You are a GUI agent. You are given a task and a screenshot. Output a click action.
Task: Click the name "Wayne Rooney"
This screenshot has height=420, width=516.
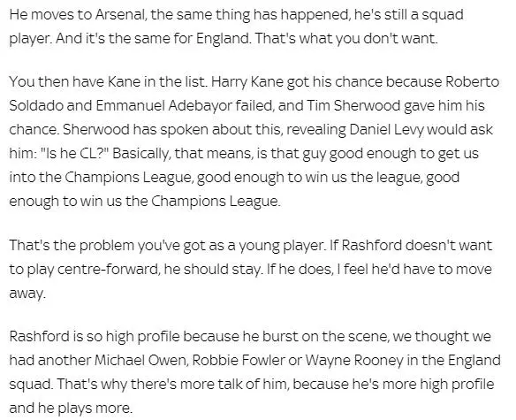(x=353, y=361)
